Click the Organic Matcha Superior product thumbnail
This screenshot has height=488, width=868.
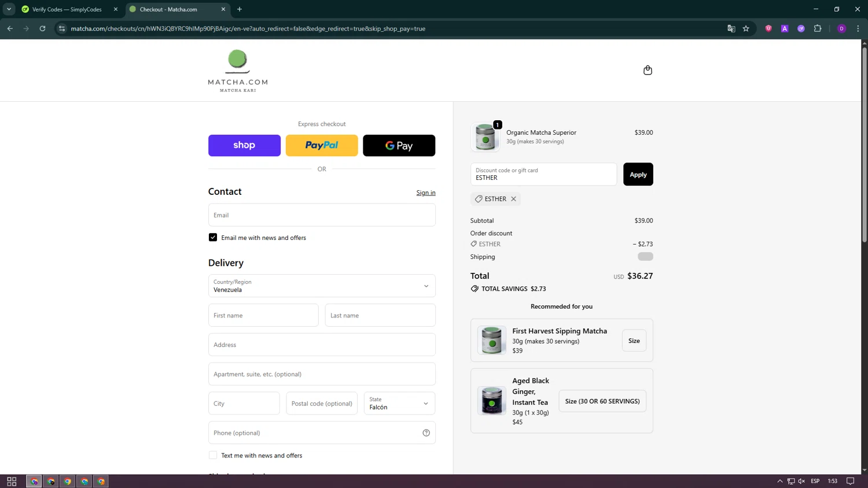pyautogui.click(x=485, y=137)
